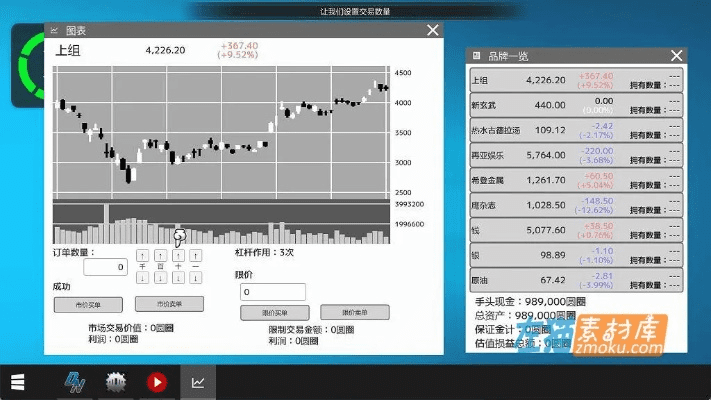The height and width of the screenshot is (400, 711).
Task: Decrease order quantity by thousands (千 down arrow)
Action: [142, 278]
